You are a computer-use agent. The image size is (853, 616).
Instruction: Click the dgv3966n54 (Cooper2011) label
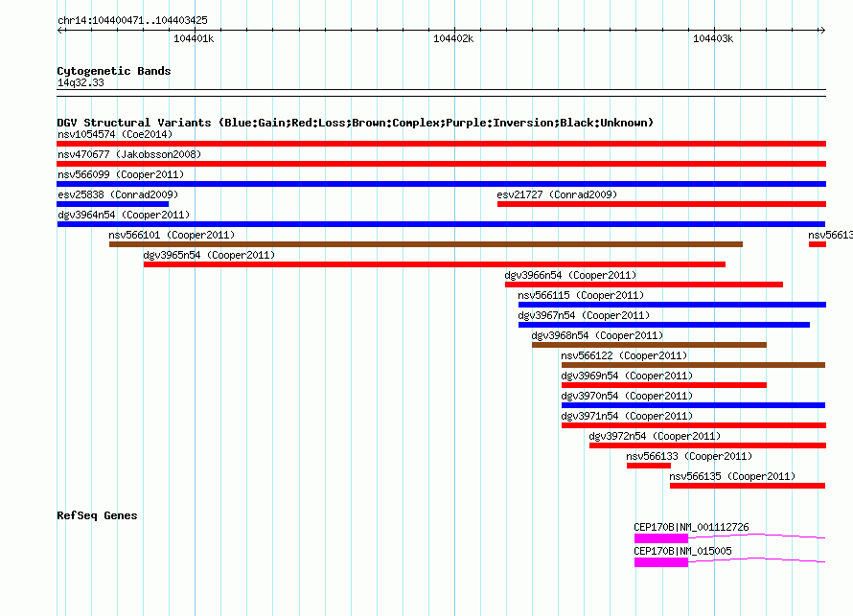[570, 275]
